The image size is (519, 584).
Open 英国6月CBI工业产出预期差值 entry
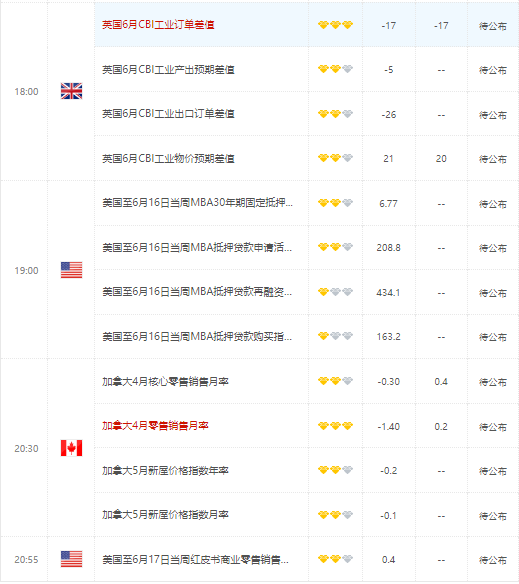coord(168,69)
